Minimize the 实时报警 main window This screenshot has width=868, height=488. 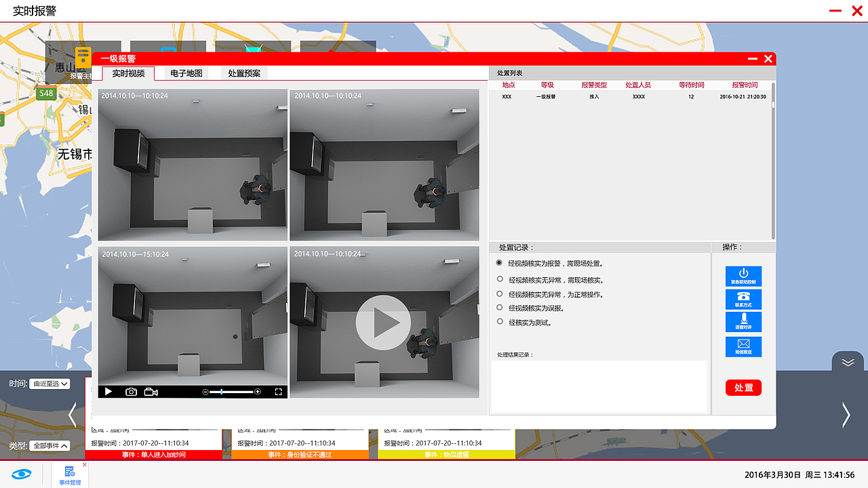coord(835,11)
